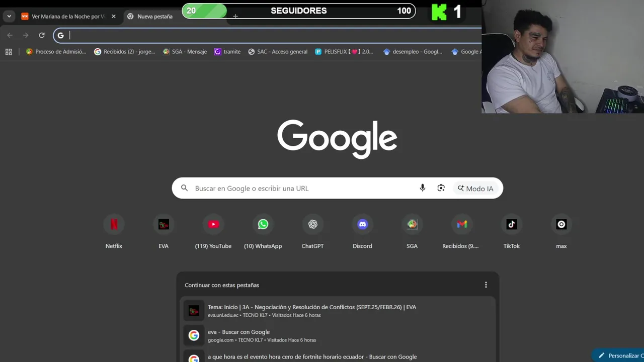Open max shortcut
This screenshot has height=362, width=644.
(x=561, y=231)
